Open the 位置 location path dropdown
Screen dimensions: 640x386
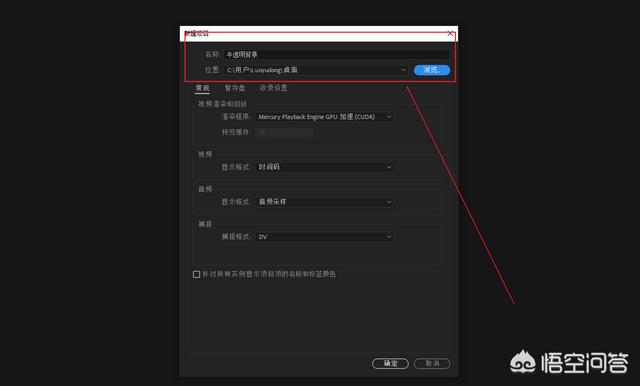coord(316,70)
